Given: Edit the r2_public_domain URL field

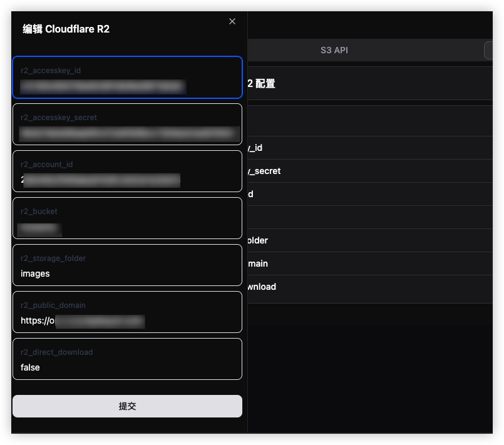Looking at the screenshot, I should point(127,312).
